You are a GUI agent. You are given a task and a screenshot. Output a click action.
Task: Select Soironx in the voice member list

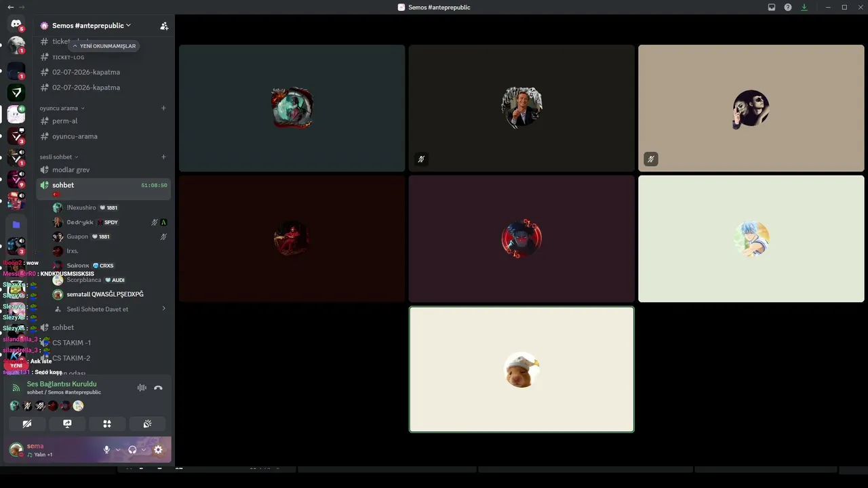pyautogui.click(x=110, y=266)
